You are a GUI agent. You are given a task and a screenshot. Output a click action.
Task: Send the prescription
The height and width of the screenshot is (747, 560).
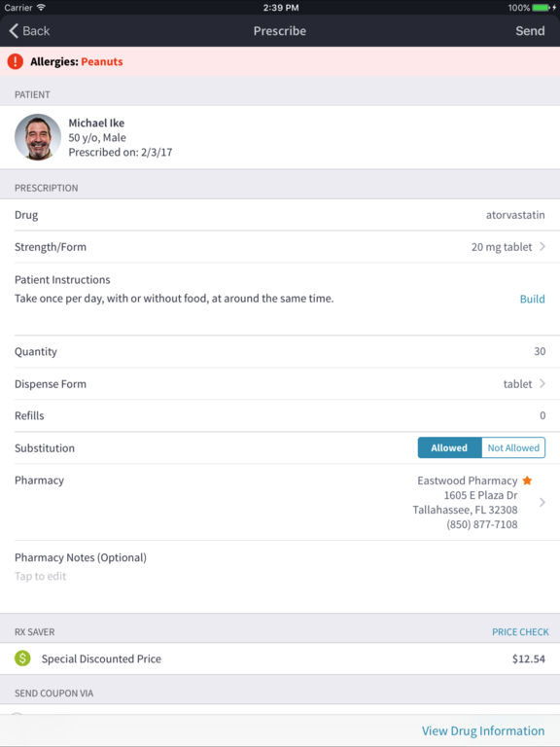coord(530,31)
